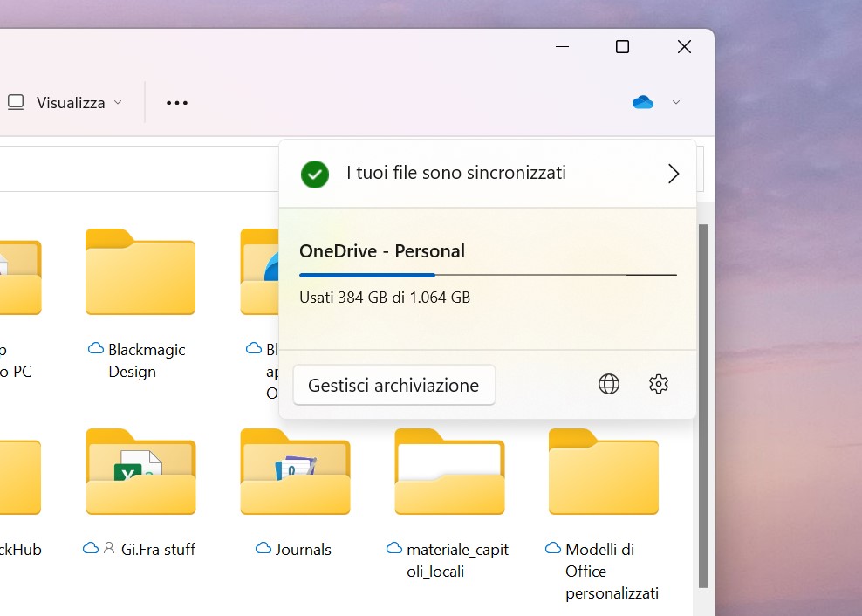The height and width of the screenshot is (616, 862).
Task: Open the three-dots more options menu
Action: [x=177, y=103]
